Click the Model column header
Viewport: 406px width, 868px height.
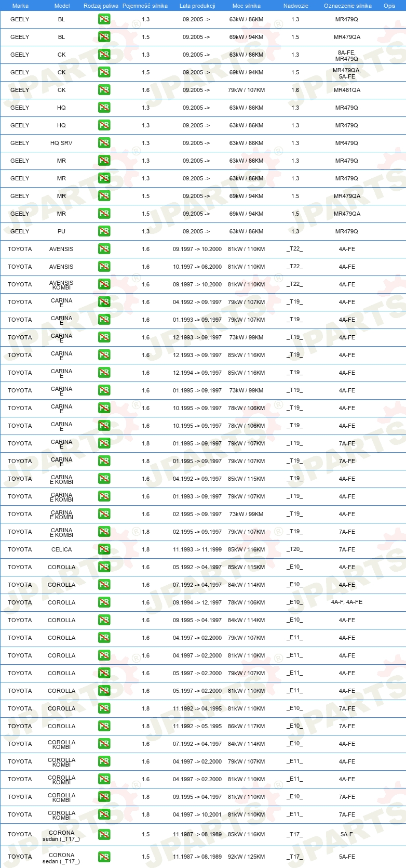pyautogui.click(x=62, y=6)
